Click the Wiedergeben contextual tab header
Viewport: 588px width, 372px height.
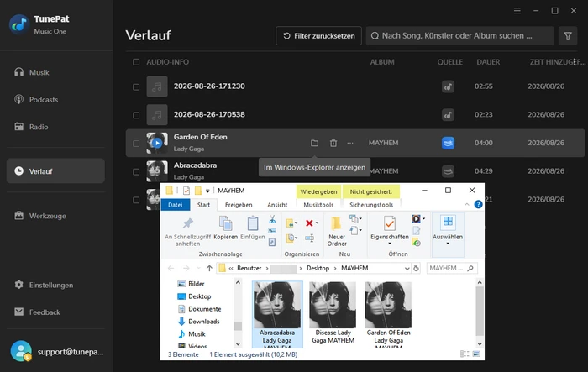318,191
